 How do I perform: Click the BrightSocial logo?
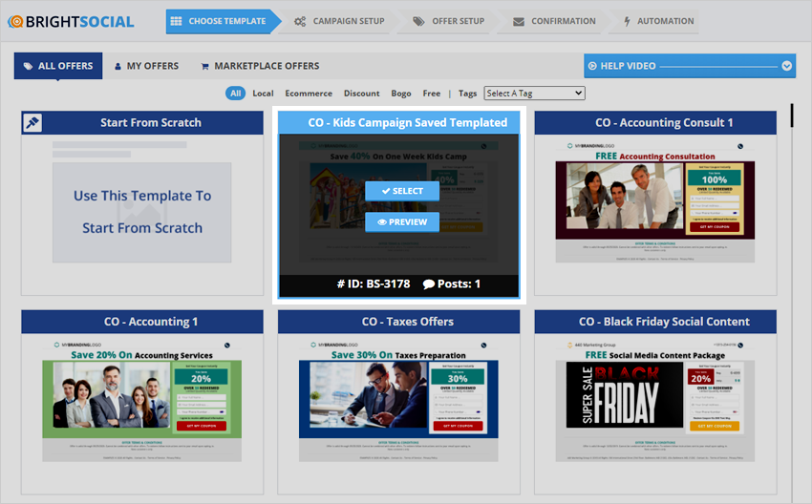pos(70,21)
